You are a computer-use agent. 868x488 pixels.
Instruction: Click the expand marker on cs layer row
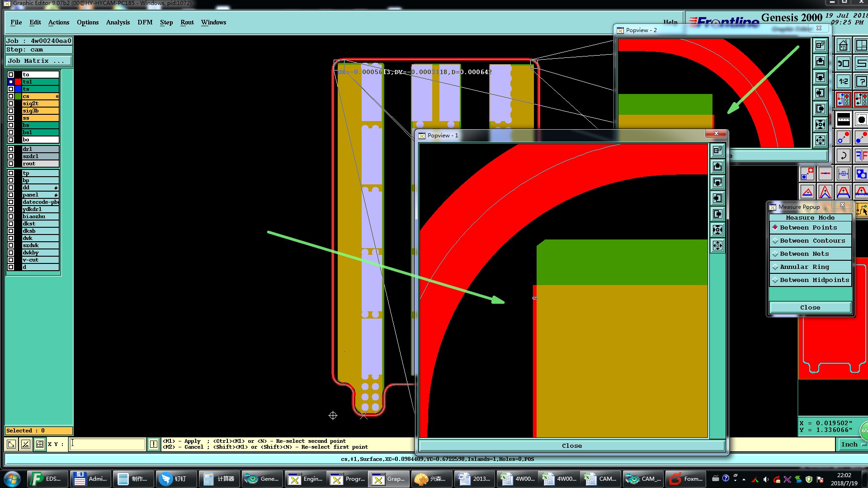pos(57,96)
